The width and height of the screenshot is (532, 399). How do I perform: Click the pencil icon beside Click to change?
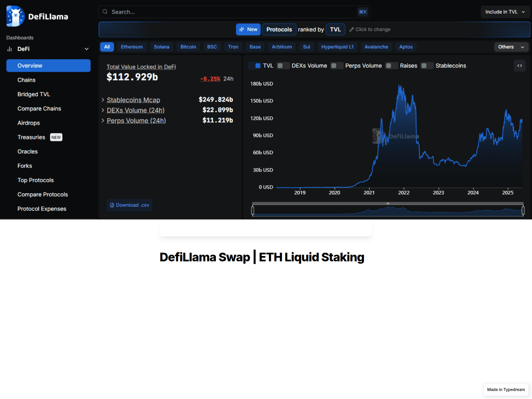tap(351, 29)
